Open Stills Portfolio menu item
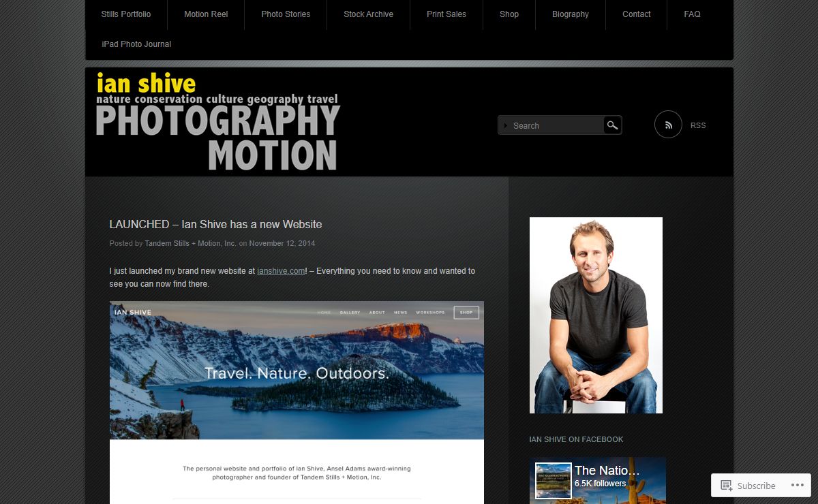818x504 pixels. (x=126, y=14)
